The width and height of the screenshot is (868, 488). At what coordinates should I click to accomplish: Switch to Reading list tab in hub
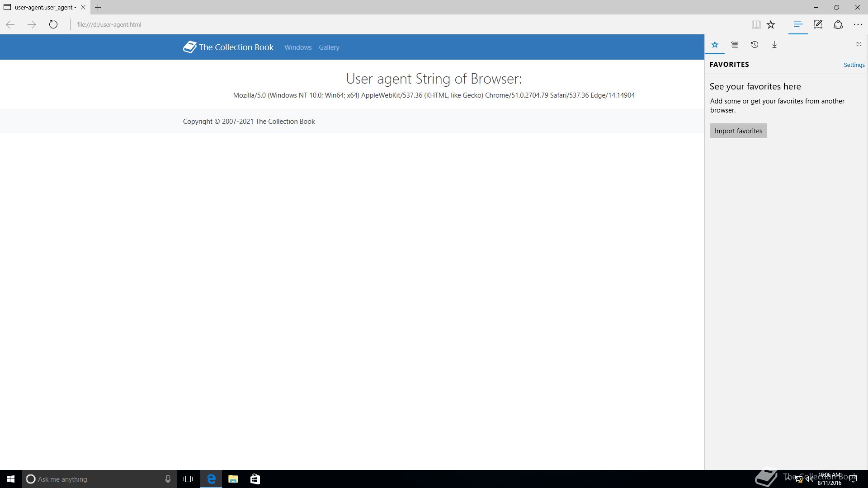pyautogui.click(x=735, y=45)
